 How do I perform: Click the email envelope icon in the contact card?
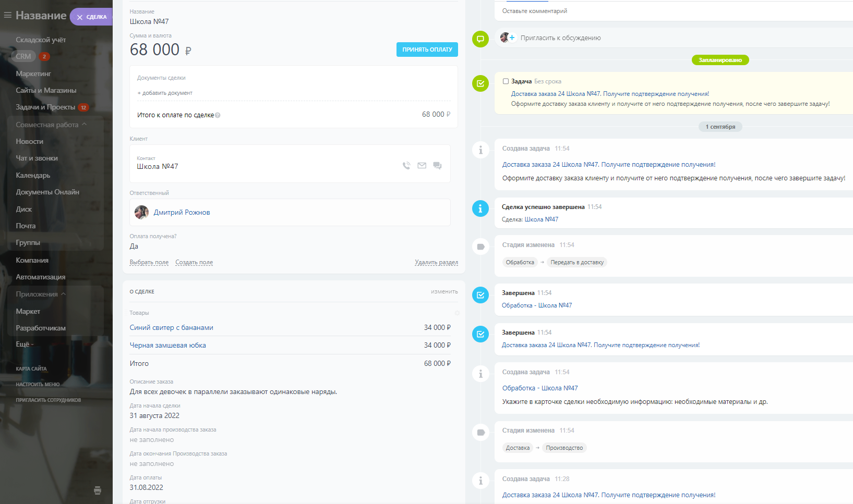pos(422,166)
